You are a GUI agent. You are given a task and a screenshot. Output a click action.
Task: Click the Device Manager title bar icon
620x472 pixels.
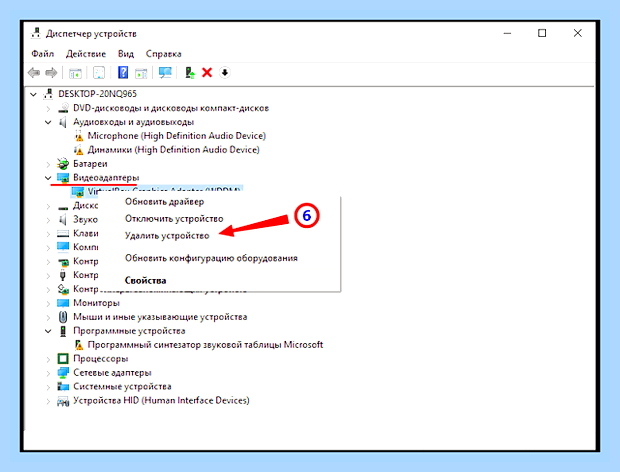pyautogui.click(x=36, y=33)
